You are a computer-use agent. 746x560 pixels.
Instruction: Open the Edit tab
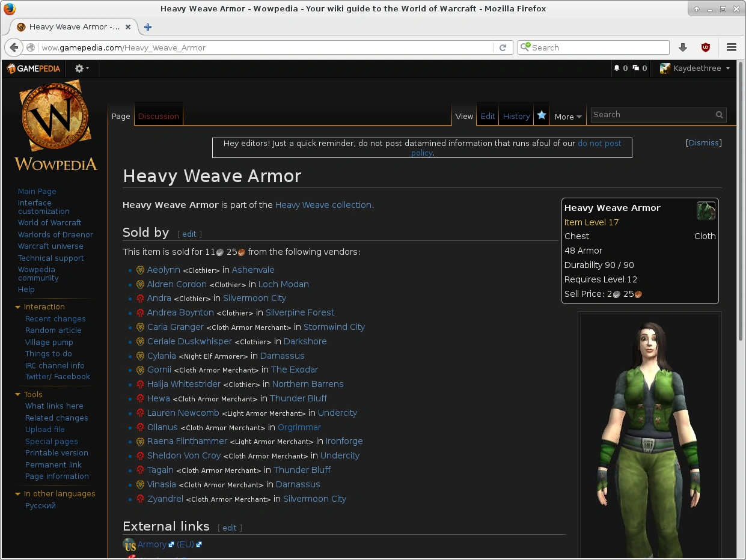point(488,117)
